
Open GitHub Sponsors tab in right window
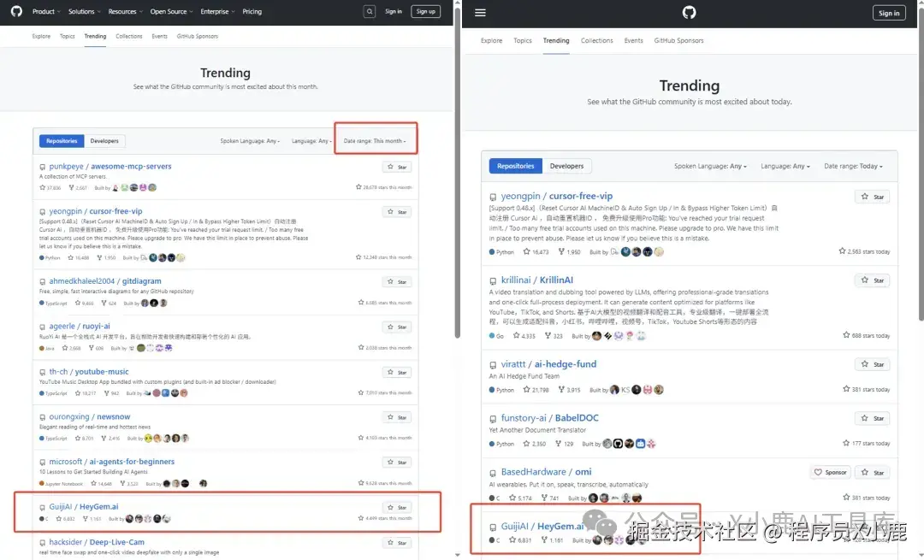coord(678,41)
